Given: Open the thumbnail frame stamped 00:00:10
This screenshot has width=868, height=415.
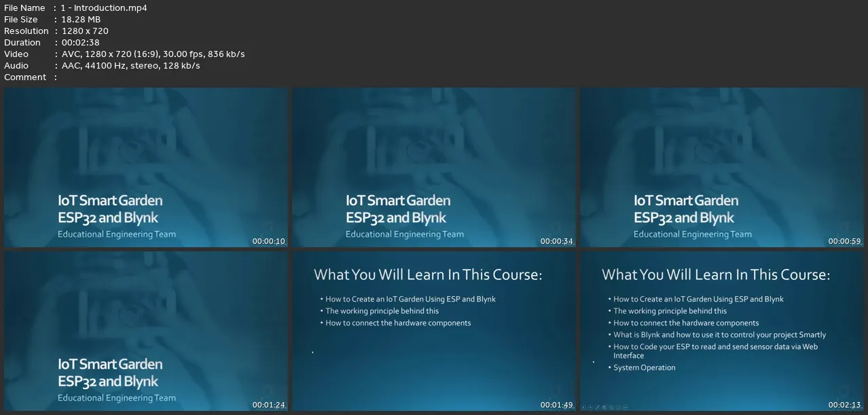Looking at the screenshot, I should 146,167.
